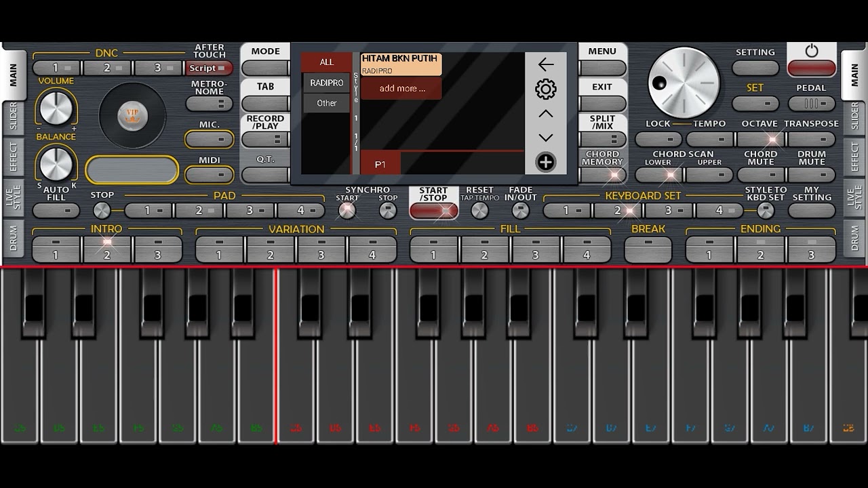868x488 pixels.
Task: Open the left LIVE STYLE side tab
Action: tap(13, 197)
